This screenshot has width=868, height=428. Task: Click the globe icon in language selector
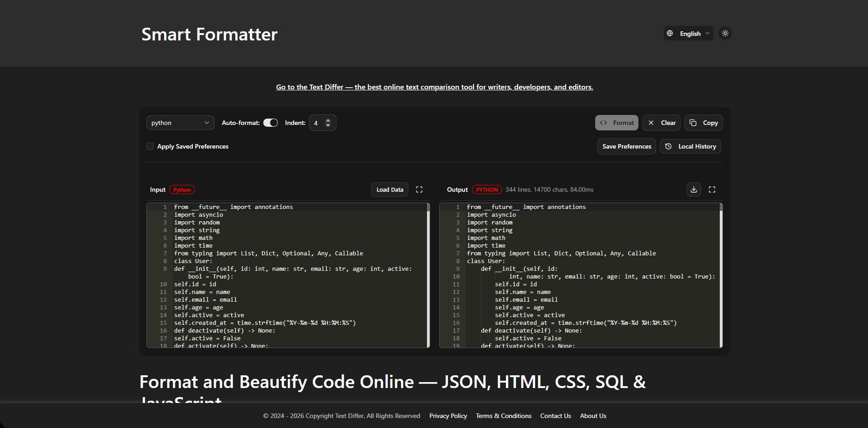pos(670,33)
